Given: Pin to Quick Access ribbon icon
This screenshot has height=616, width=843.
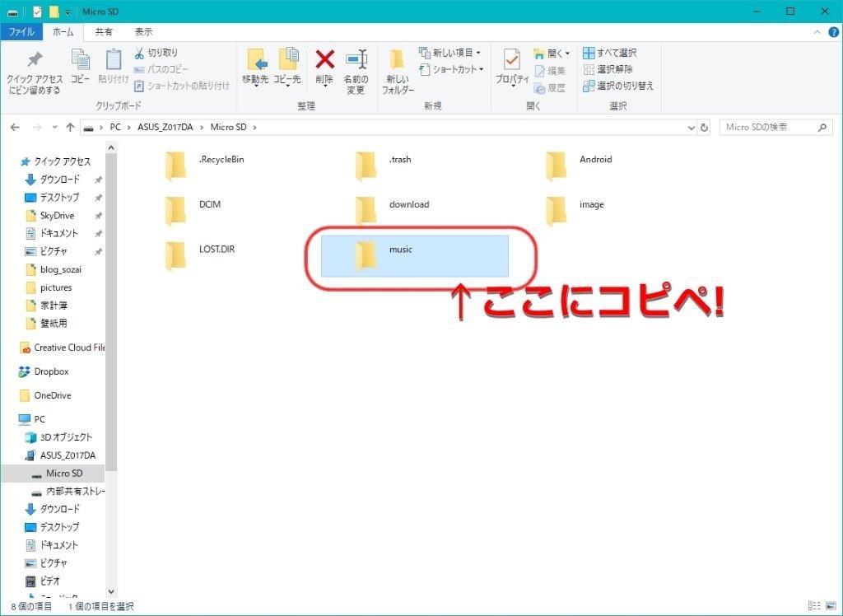Looking at the screenshot, I should coord(35,60).
